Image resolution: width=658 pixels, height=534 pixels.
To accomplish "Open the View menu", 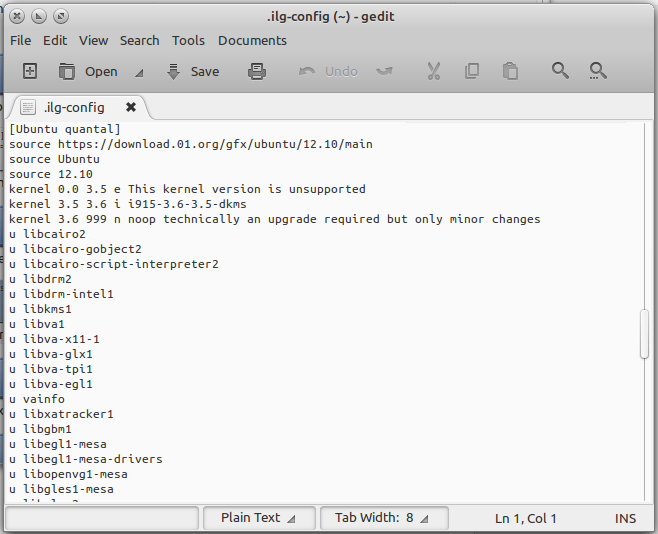I will [94, 41].
